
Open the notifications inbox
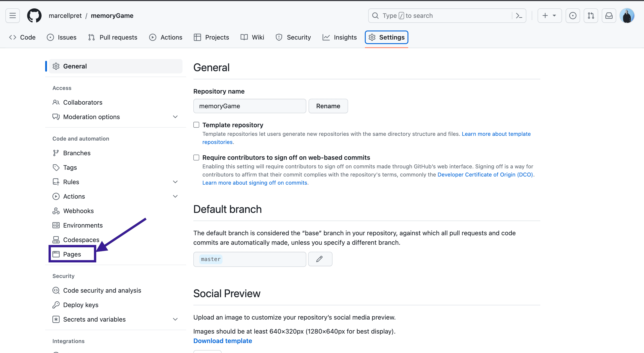click(x=609, y=16)
